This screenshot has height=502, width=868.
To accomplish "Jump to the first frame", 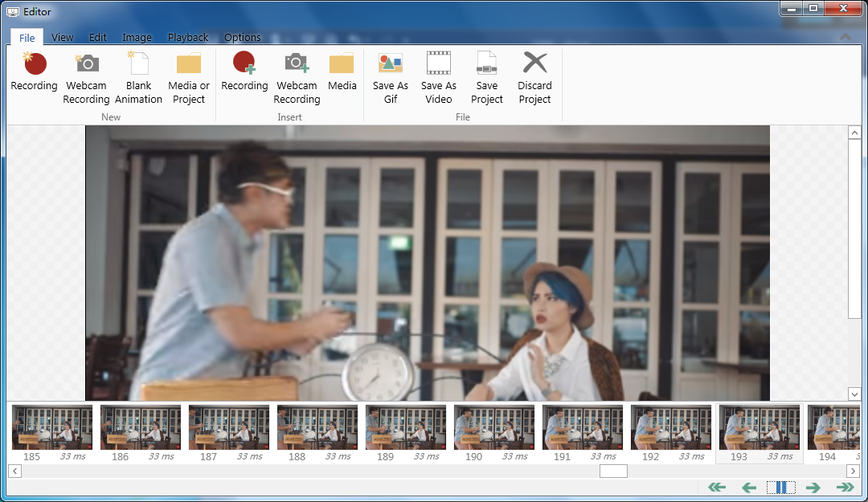I will (x=717, y=488).
